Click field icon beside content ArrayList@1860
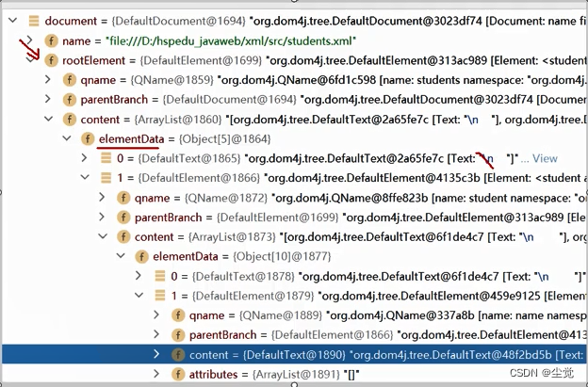 click(70, 120)
